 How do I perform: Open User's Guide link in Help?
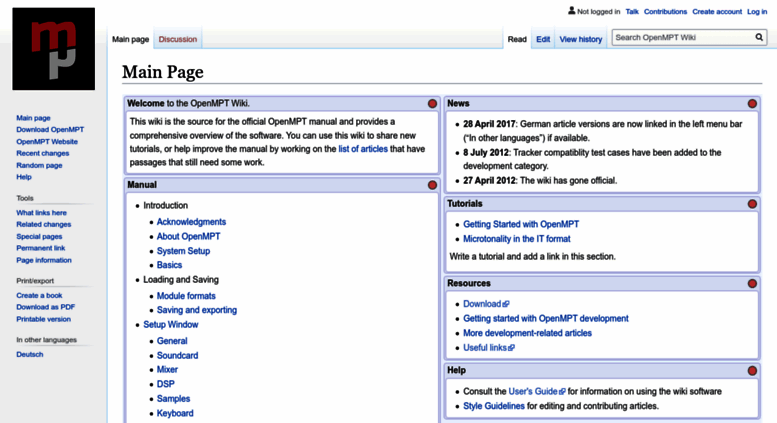tap(533, 391)
